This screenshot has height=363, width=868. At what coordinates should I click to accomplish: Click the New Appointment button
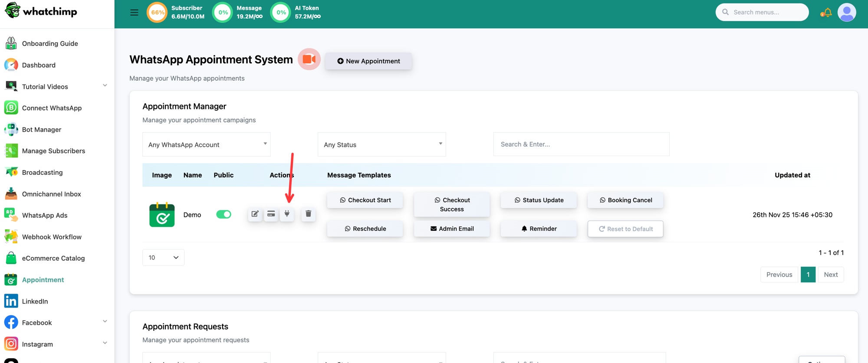click(x=368, y=61)
